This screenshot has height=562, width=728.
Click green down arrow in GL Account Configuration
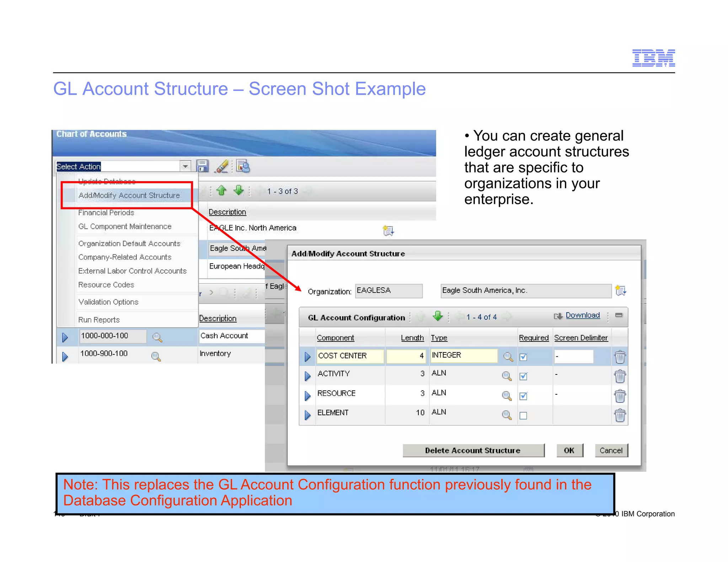438,316
